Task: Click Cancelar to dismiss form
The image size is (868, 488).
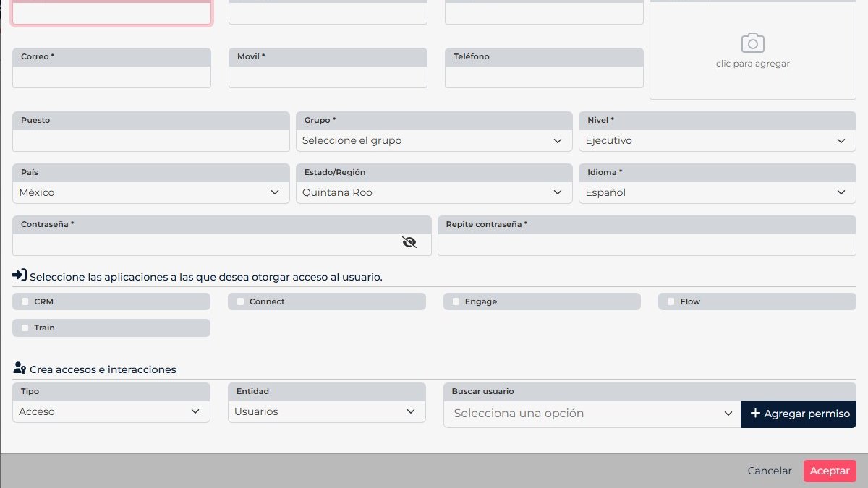Action: pyautogui.click(x=770, y=471)
